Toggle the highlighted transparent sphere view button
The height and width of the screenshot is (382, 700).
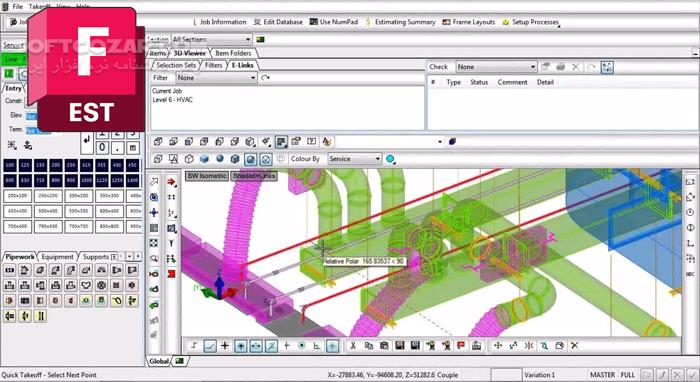click(266, 159)
